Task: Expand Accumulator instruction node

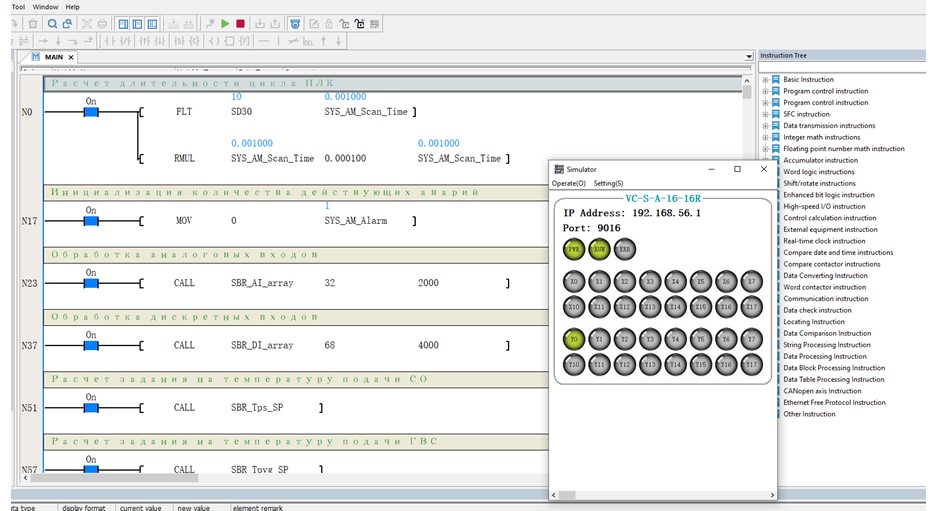Action: (765, 160)
